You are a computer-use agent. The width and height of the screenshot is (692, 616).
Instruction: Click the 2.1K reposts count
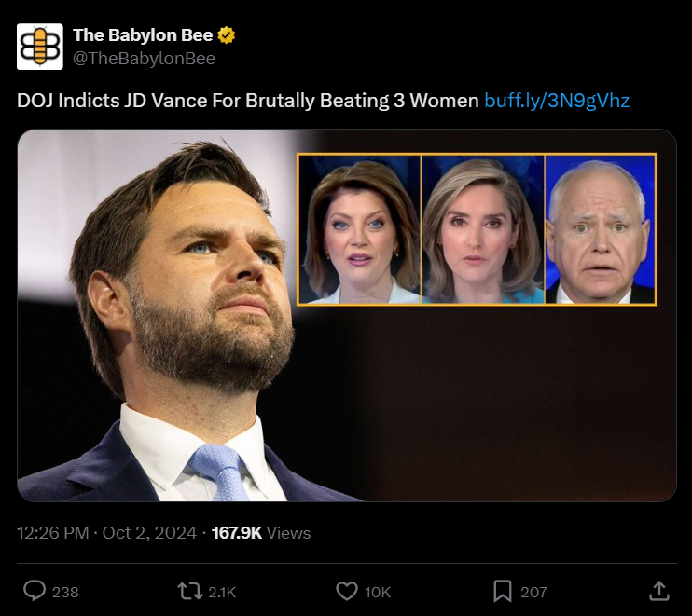tap(222, 592)
